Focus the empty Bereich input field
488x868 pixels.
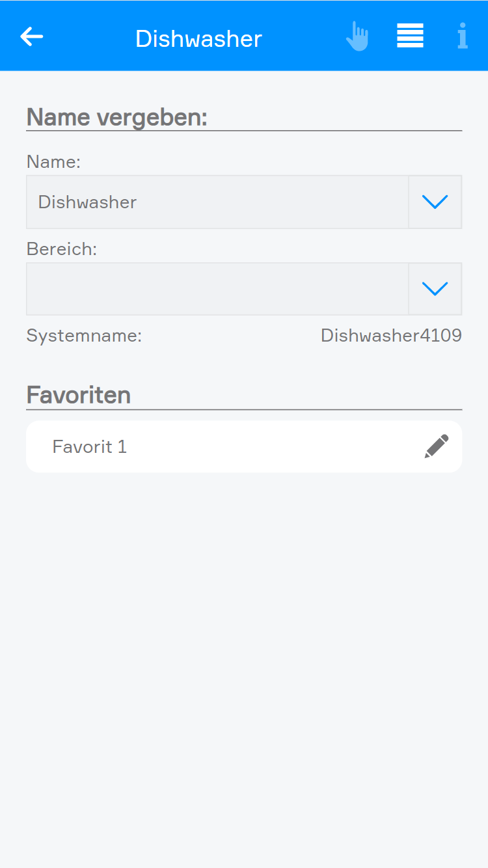coord(217,289)
